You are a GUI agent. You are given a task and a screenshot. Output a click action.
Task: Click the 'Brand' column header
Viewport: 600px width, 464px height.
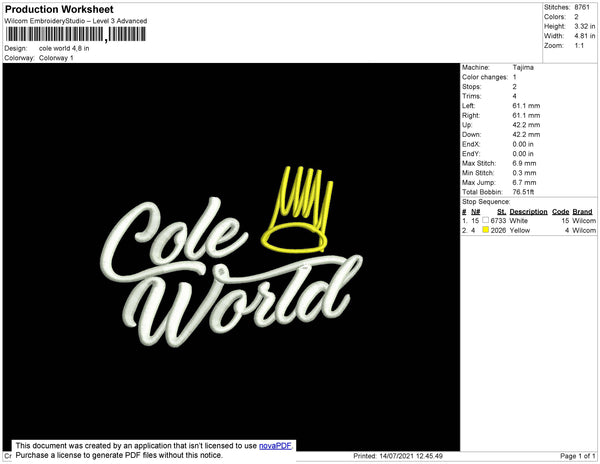[x=582, y=212]
